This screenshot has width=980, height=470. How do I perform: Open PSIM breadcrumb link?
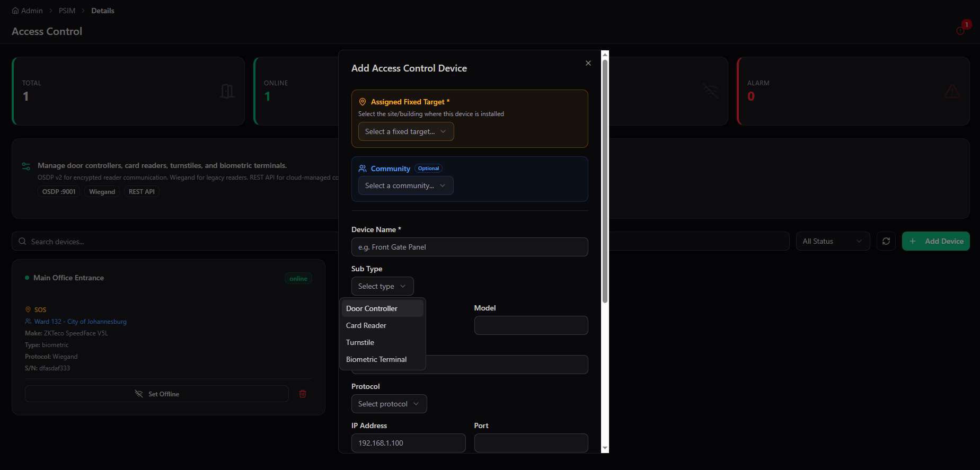67,11
